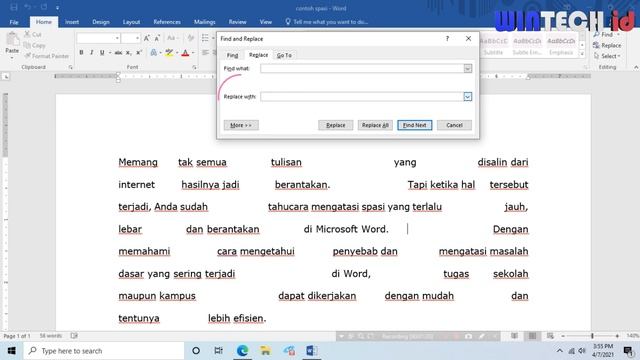
Task: Apply the red font color
Action: 185,53
